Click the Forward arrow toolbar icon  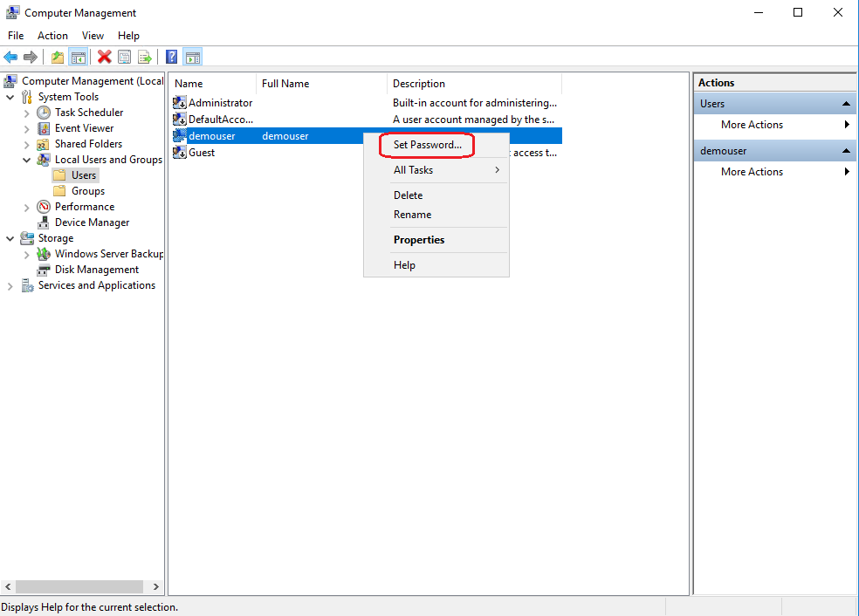pos(31,57)
